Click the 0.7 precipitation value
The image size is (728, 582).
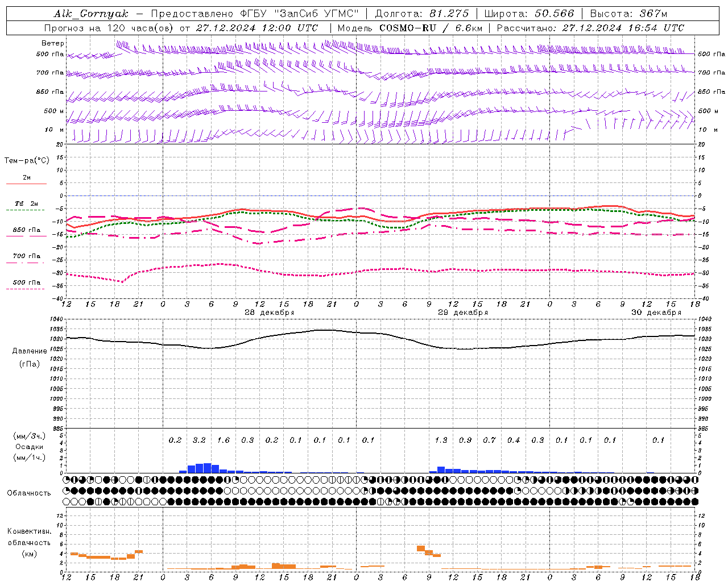pyautogui.click(x=489, y=440)
